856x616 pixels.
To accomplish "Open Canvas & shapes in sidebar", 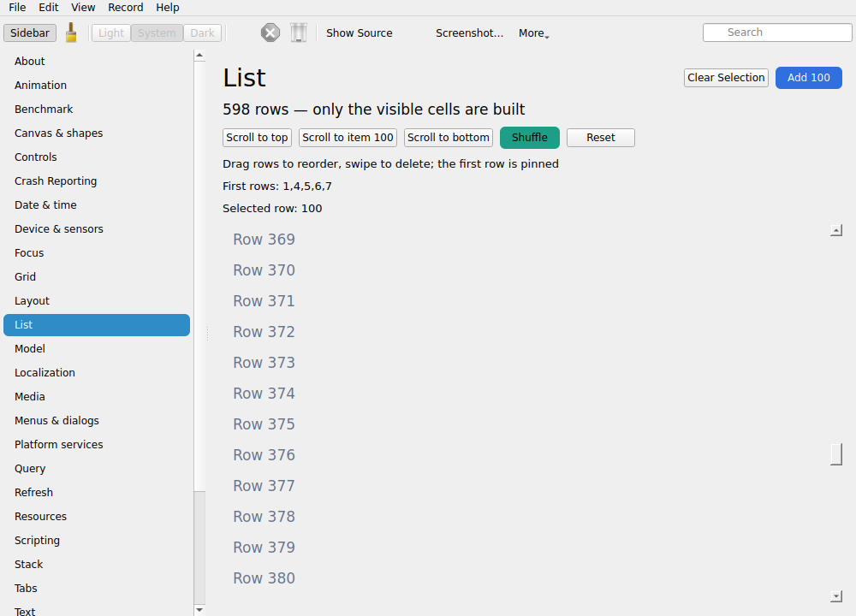I will [x=97, y=133].
